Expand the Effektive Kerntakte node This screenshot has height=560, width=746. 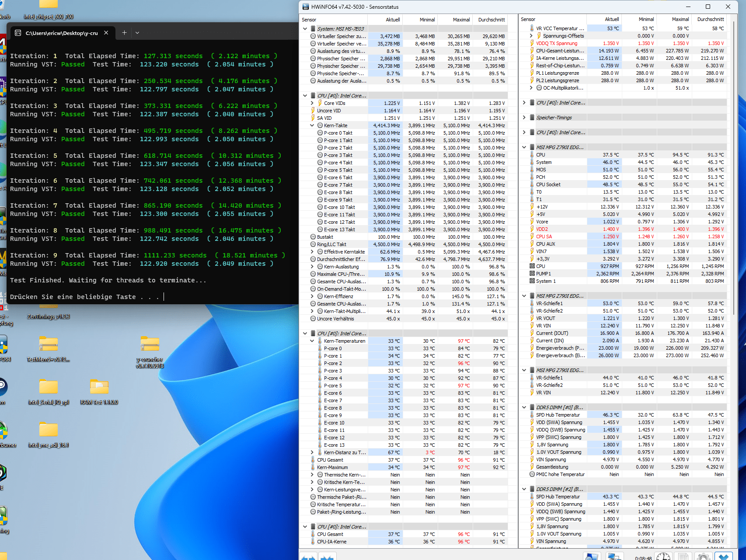tap(312, 252)
